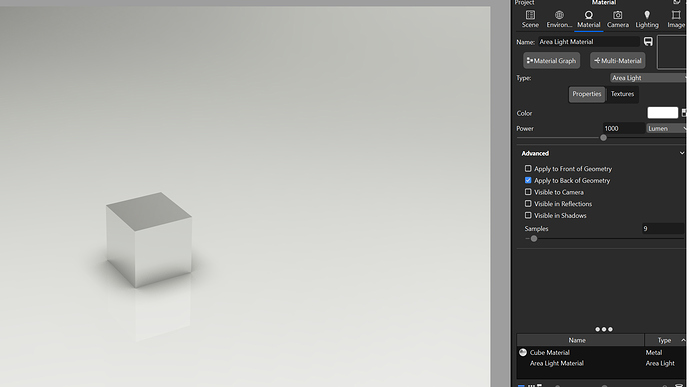The height and width of the screenshot is (387, 690).
Task: Sort list by Type column header
Action: click(x=665, y=340)
